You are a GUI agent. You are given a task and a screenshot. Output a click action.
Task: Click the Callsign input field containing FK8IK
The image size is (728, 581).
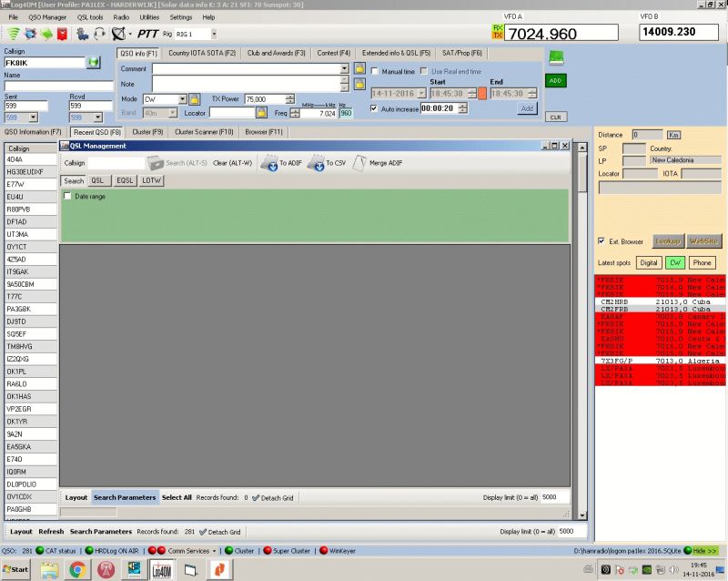coord(45,63)
